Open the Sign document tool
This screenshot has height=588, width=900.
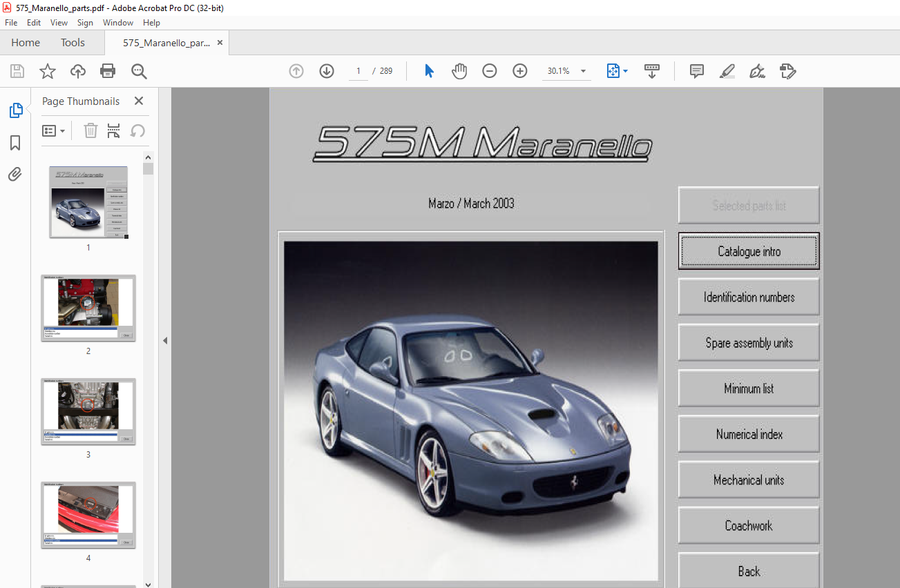[757, 71]
